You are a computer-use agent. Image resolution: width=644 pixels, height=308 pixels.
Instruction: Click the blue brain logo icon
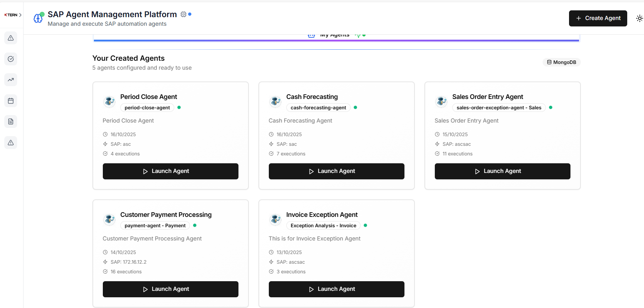tap(38, 18)
